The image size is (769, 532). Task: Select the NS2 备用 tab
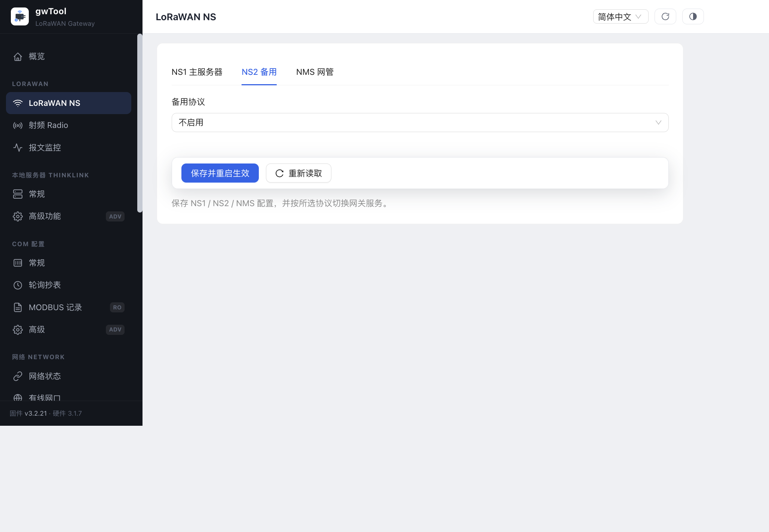pyautogui.click(x=259, y=72)
